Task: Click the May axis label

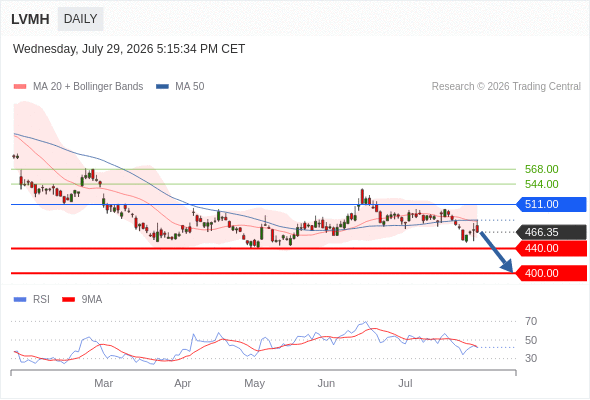Action: [x=254, y=383]
